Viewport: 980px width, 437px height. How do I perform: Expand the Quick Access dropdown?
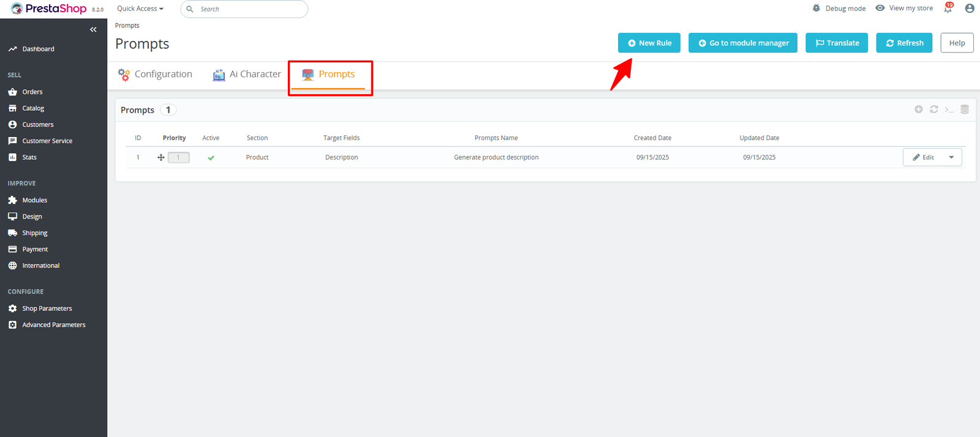(x=140, y=9)
